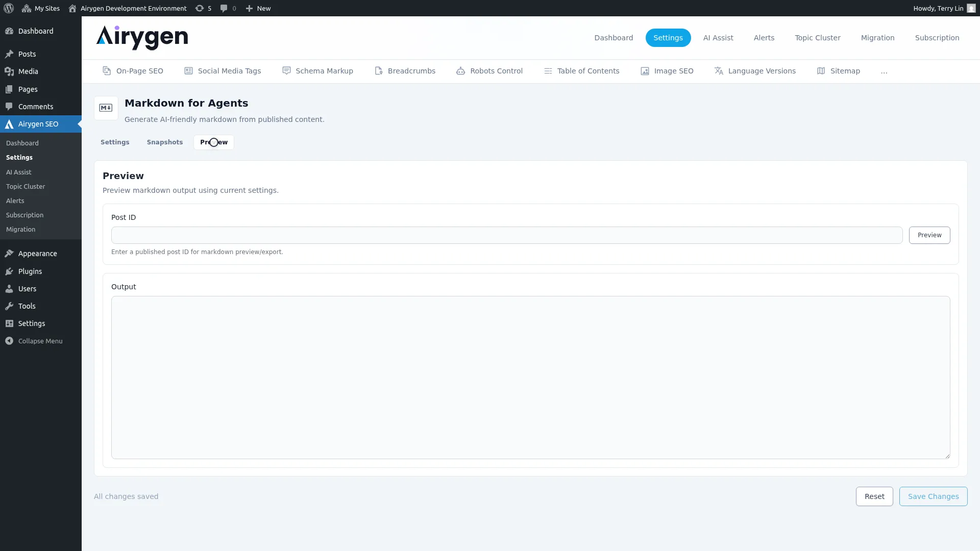Click the Social Media Tags icon

(x=188, y=71)
